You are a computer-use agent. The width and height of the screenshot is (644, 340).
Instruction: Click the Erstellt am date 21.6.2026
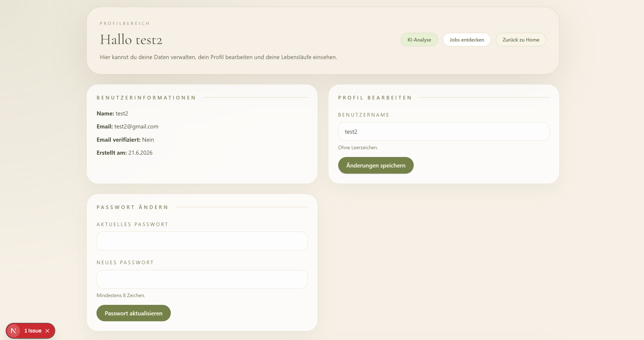140,153
